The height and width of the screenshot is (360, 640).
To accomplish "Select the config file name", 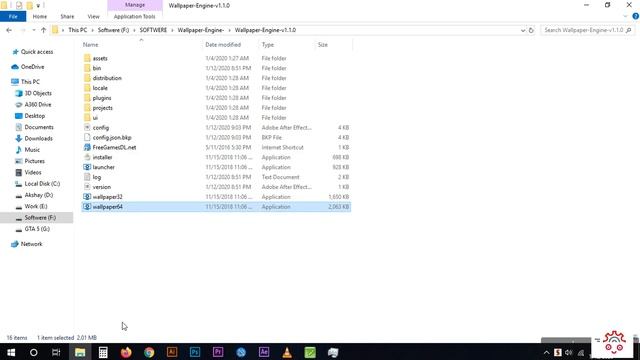I will [101, 128].
